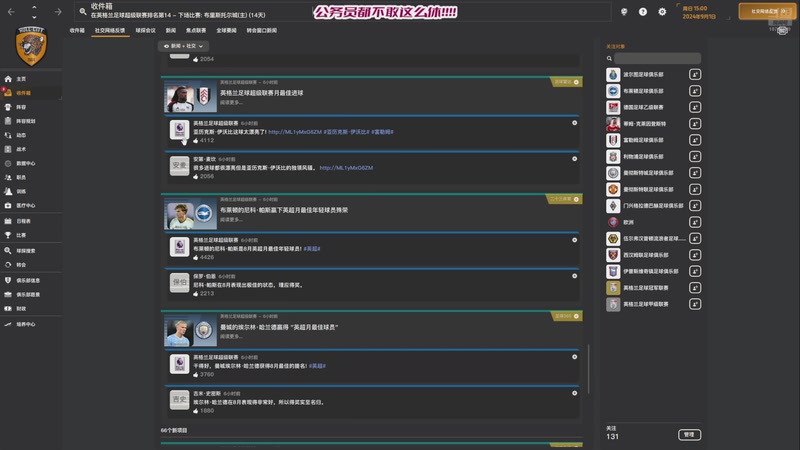Open the 尼科·帕斯 Brighton news thumbnail
Viewport: 800px width, 450px height.
coord(190,214)
